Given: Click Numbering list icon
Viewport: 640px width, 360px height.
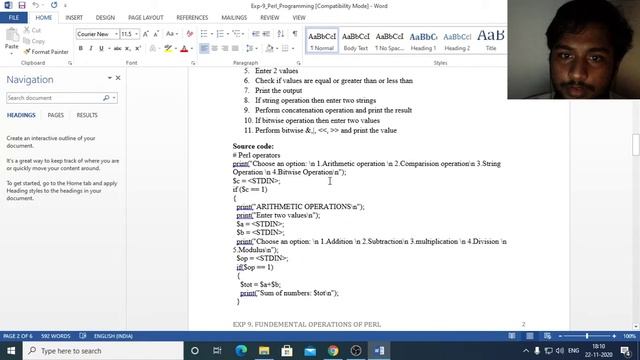Looking at the screenshot, I should (220, 34).
